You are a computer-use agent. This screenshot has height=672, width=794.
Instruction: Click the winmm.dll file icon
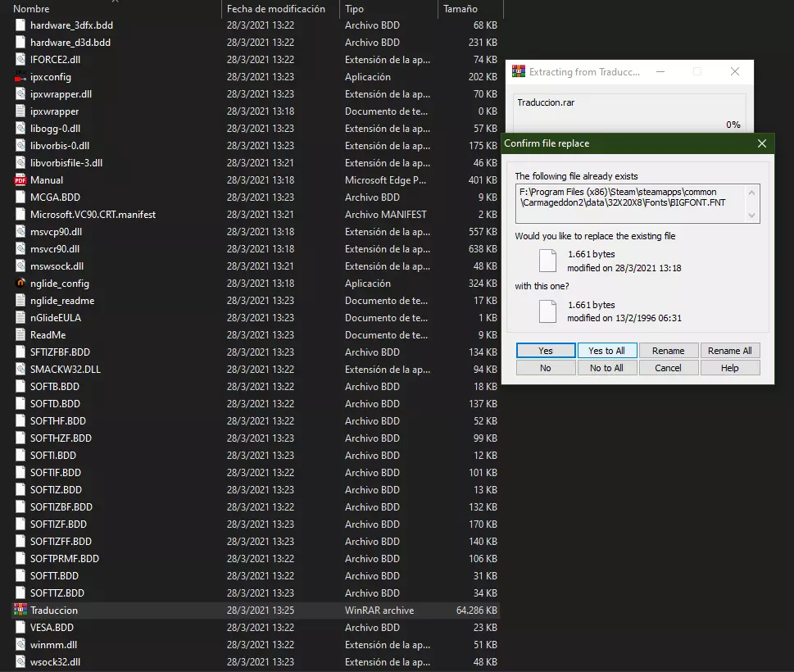pyautogui.click(x=20, y=645)
